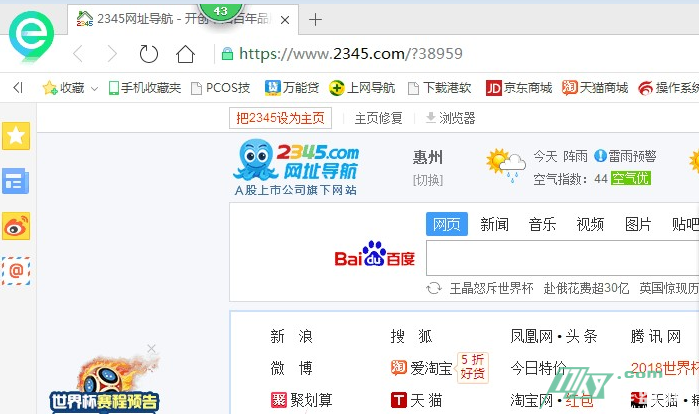Expand the 收藏 dropdown arrow
This screenshot has width=699, height=414.
point(95,89)
